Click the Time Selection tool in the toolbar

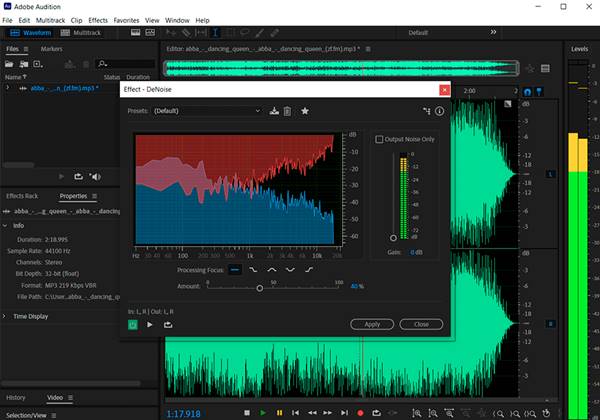pyautogui.click(x=216, y=32)
